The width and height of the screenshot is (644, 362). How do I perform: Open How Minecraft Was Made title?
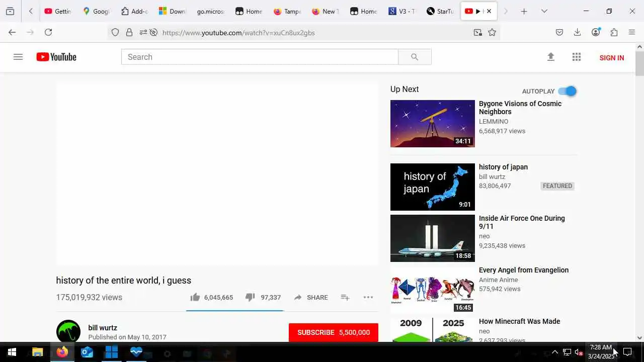tap(519, 321)
